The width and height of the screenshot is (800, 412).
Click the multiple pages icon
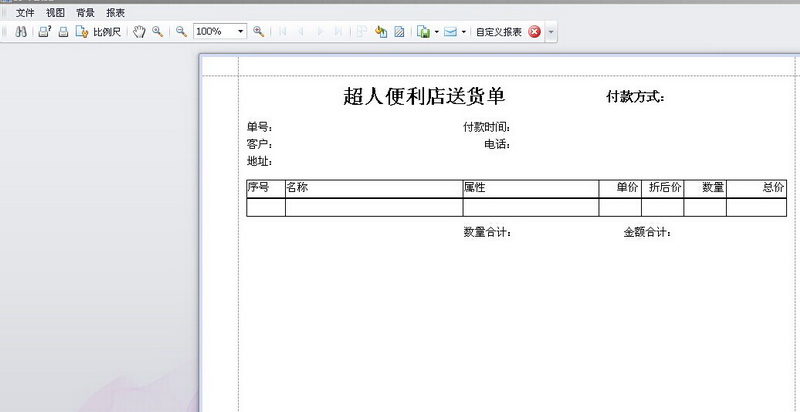click(x=362, y=32)
